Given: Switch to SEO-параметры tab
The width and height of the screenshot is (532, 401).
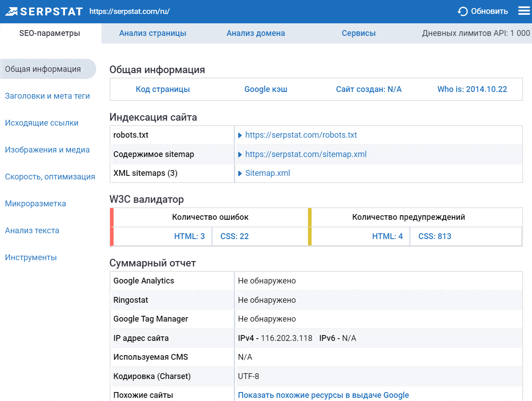Looking at the screenshot, I should [50, 33].
